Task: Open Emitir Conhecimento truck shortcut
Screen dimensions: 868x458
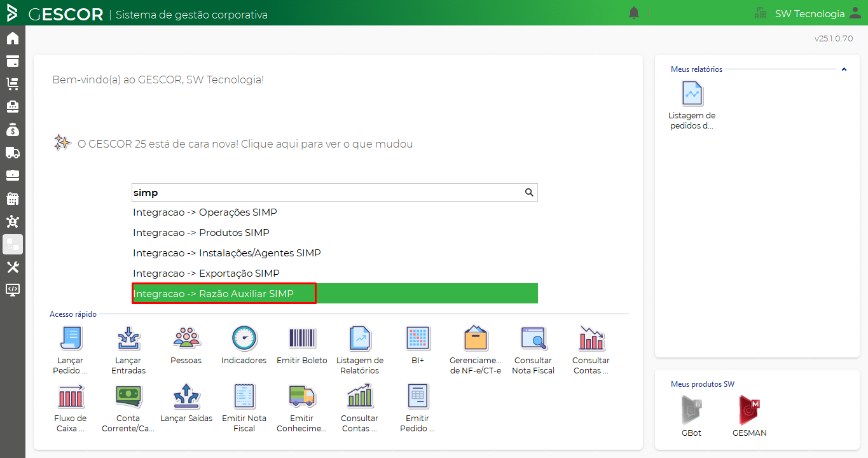Action: [302, 408]
